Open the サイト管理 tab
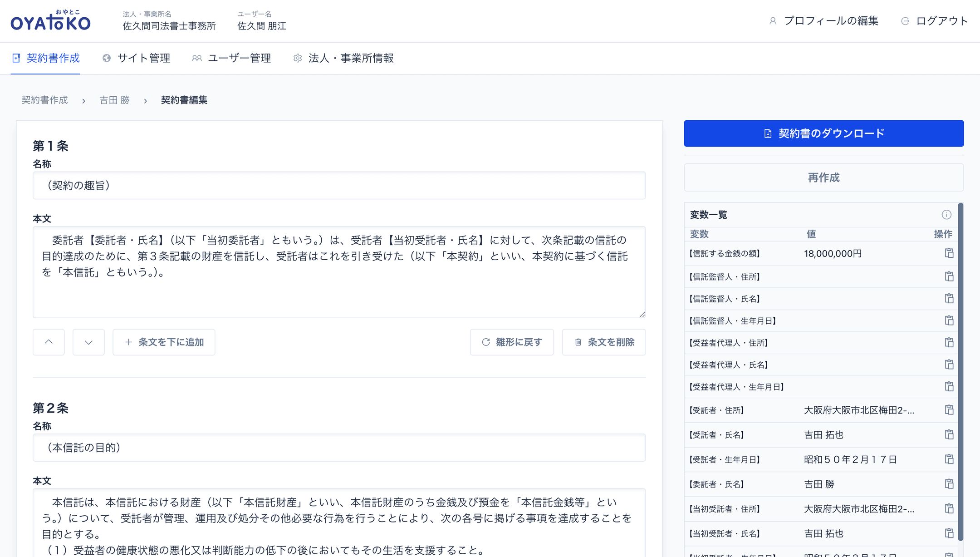The width and height of the screenshot is (980, 557). tap(136, 58)
